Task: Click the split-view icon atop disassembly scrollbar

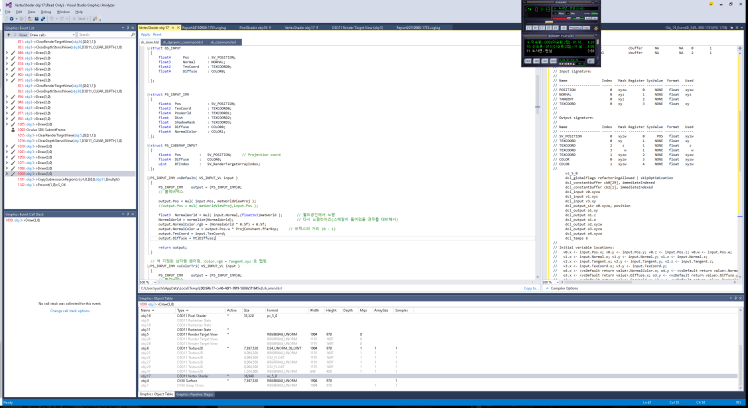Action: point(740,49)
